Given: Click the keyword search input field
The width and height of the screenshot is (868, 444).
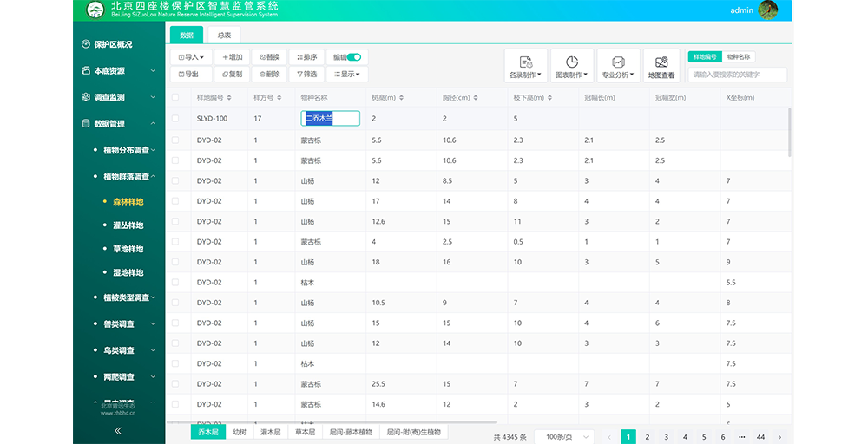Looking at the screenshot, I should pyautogui.click(x=737, y=75).
